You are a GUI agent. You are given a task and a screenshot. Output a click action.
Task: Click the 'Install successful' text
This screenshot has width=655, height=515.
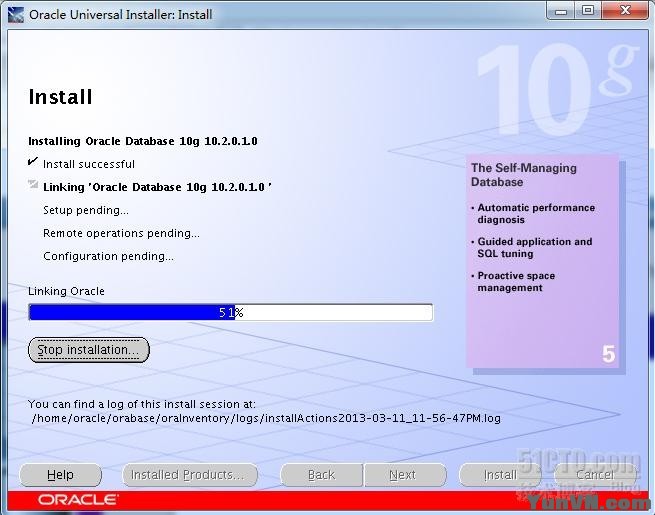89,164
